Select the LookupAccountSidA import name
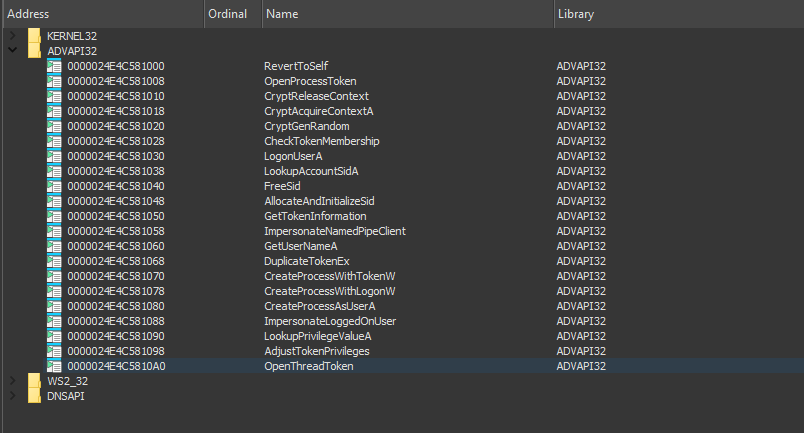Screen dimensions: 804x433 click(x=311, y=171)
